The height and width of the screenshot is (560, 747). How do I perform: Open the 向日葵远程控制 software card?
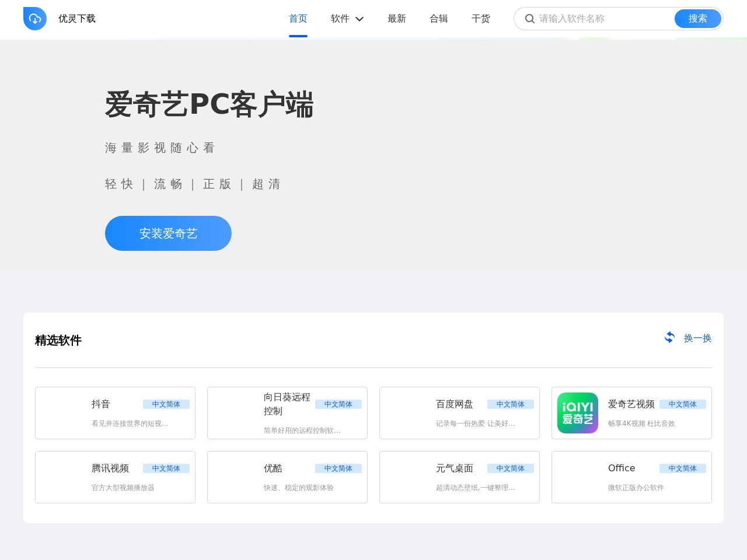pyautogui.click(x=287, y=413)
